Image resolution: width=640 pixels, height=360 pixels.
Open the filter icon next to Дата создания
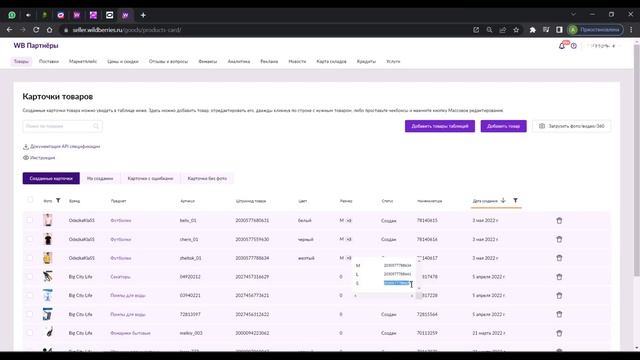[x=516, y=200]
